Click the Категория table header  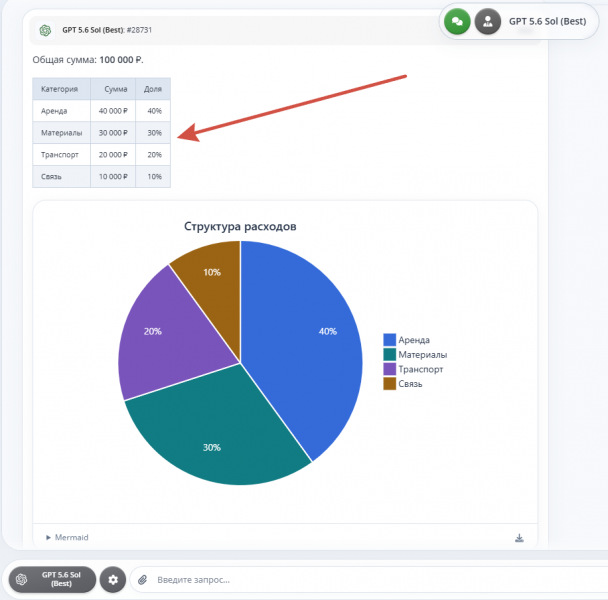(x=61, y=89)
